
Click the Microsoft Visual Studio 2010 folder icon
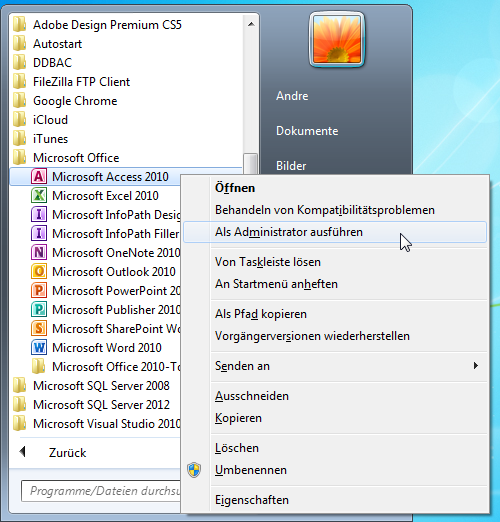point(20,424)
